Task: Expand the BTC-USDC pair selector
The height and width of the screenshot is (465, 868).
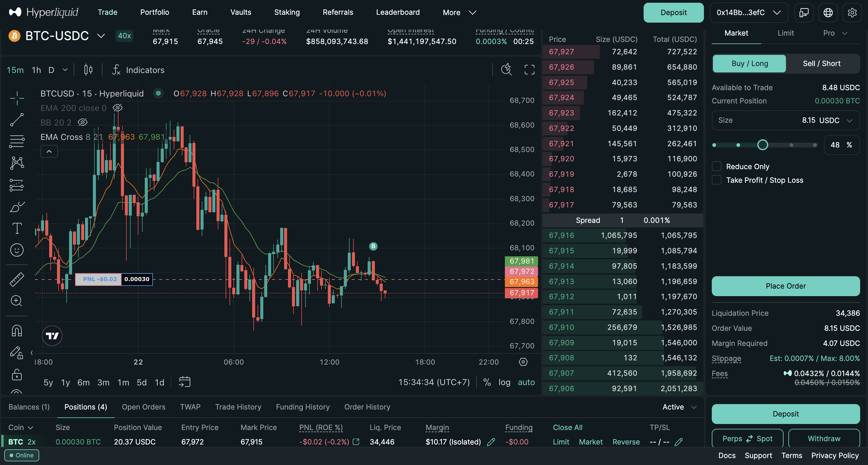Action: (101, 36)
